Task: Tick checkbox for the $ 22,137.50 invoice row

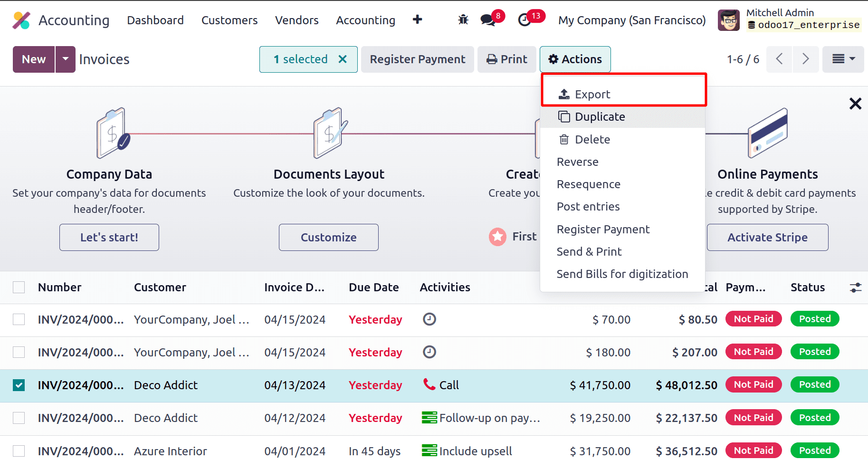Action: 19,418
